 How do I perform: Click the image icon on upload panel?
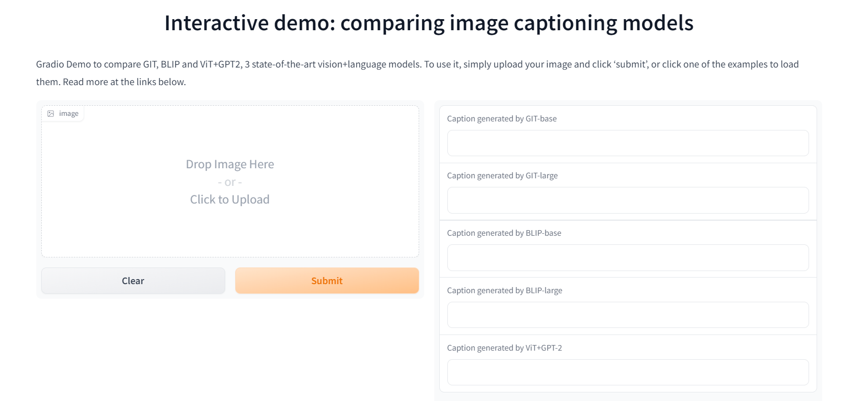(x=51, y=114)
